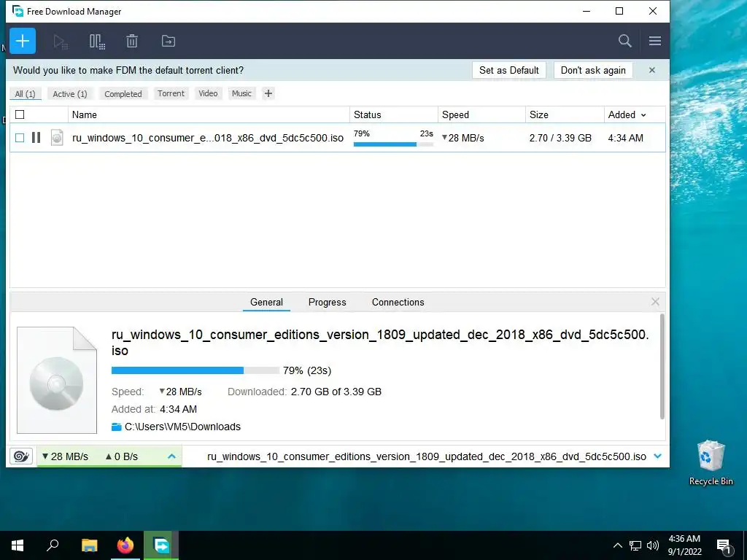The height and width of the screenshot is (560, 747).
Task: Click the upload speed 0 B/s in status bar
Action: click(122, 456)
